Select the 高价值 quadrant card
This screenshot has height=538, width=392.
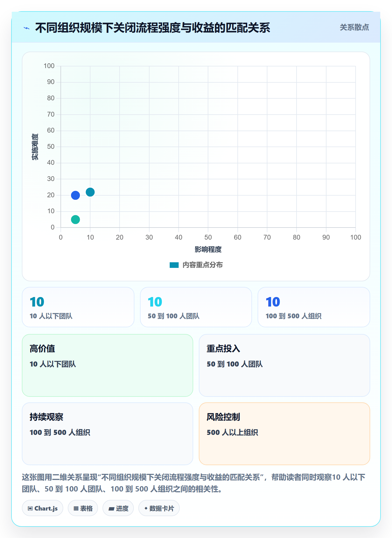click(108, 365)
